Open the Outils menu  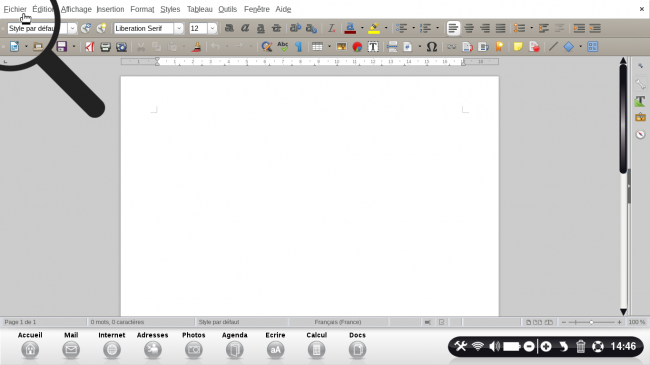[x=228, y=9]
